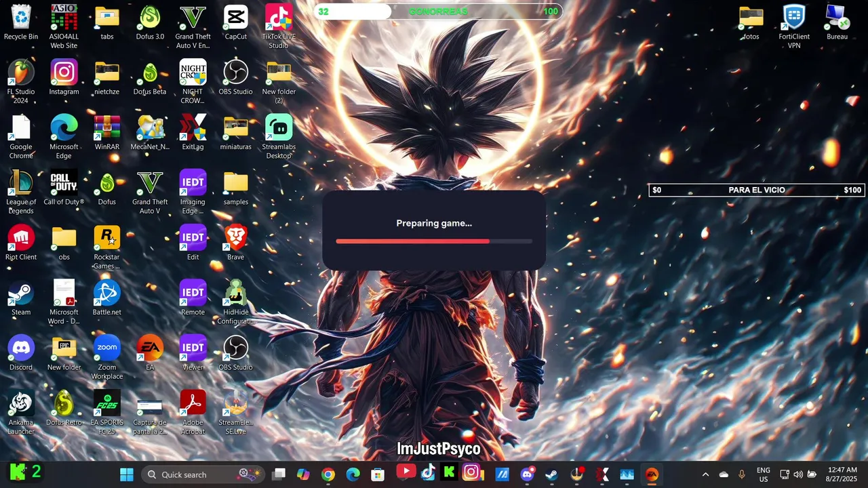Open ENG US language switcher
This screenshot has height=488, width=868.
764,474
